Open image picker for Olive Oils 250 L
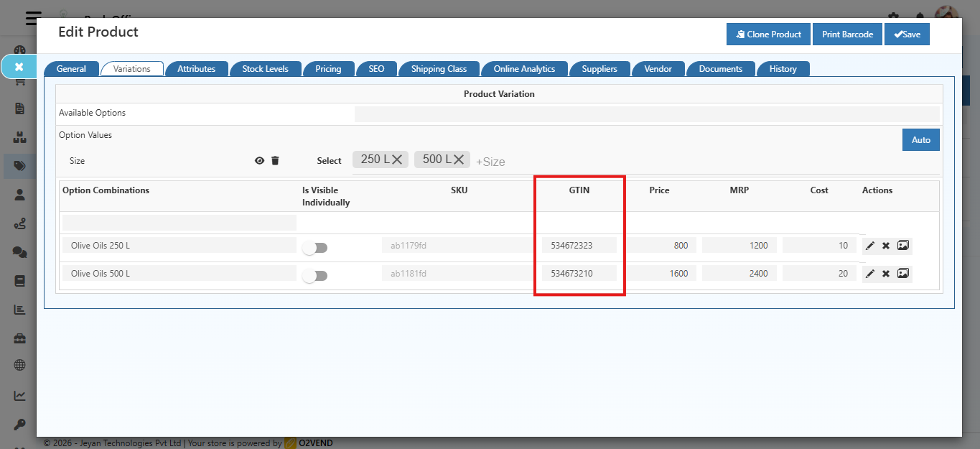Screen dimensions: 980x449 (903, 246)
